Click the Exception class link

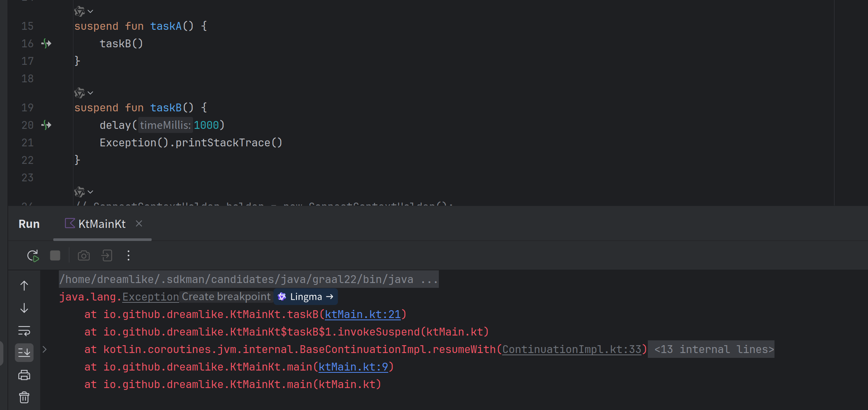click(x=151, y=297)
